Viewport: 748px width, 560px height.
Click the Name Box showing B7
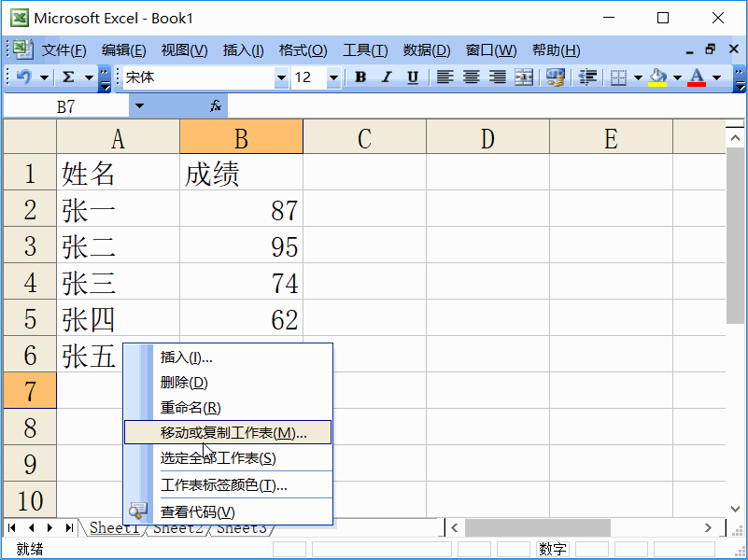point(66,105)
